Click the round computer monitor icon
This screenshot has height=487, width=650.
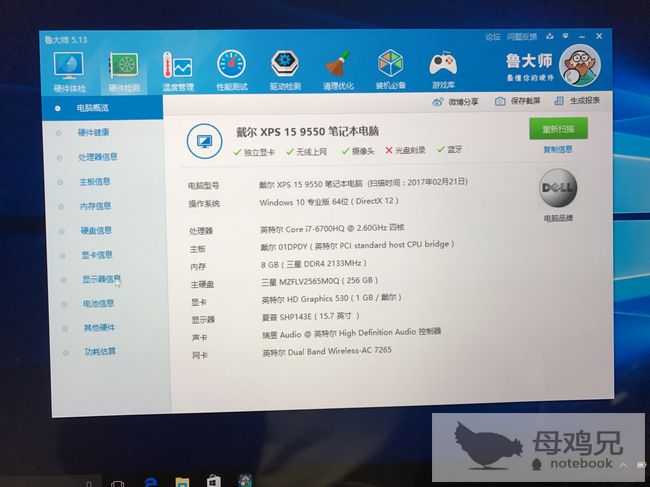(x=204, y=141)
